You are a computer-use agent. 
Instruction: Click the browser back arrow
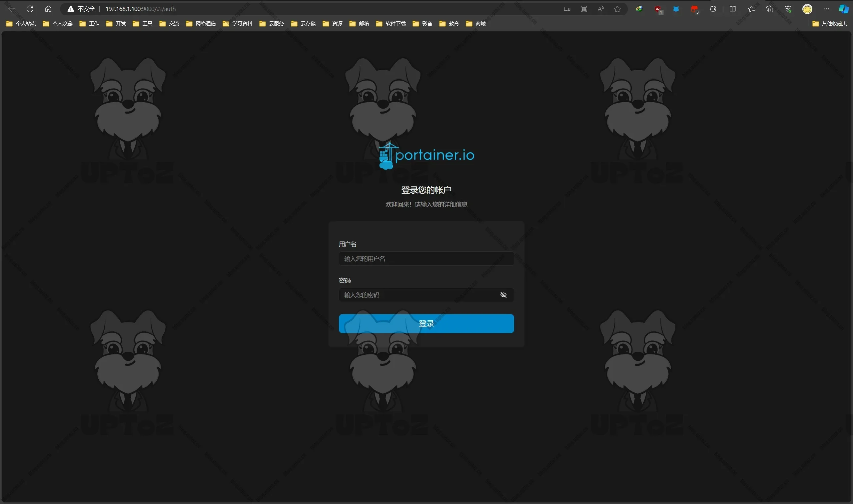click(11, 9)
